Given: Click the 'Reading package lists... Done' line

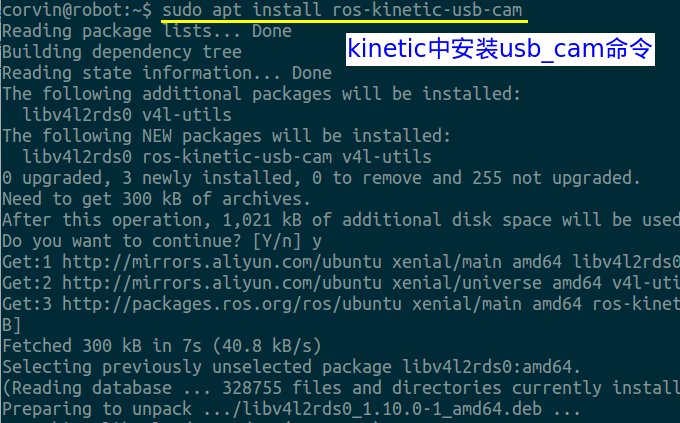Looking at the screenshot, I should pos(147,31).
